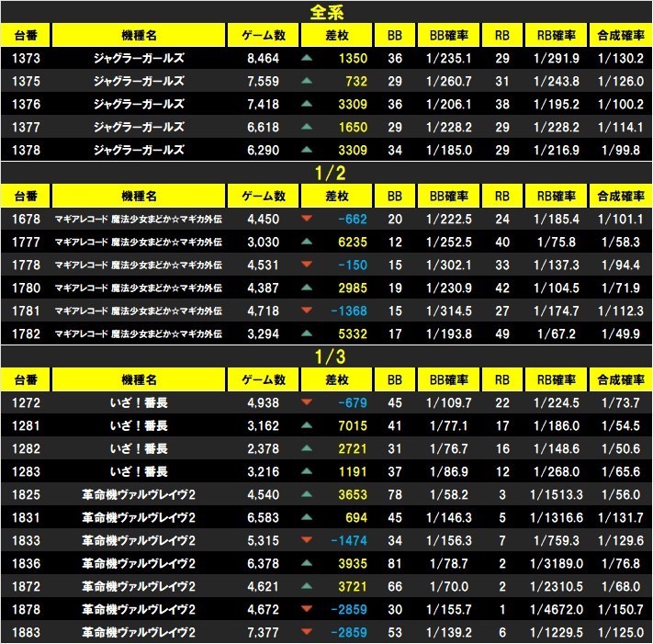This screenshot has height=644, width=653.
Task: Click RB rate 1/4672.0 in row 1878
Action: pyautogui.click(x=557, y=609)
